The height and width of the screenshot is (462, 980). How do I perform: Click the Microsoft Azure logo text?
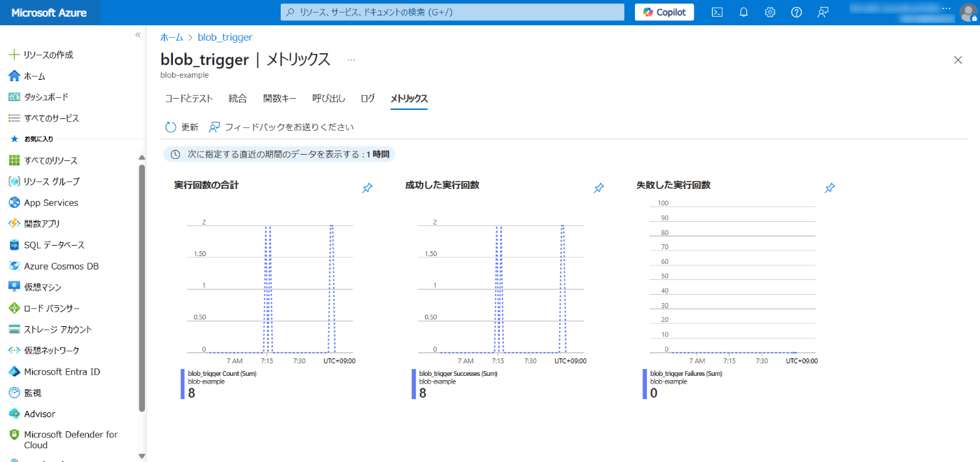pyautogui.click(x=49, y=13)
